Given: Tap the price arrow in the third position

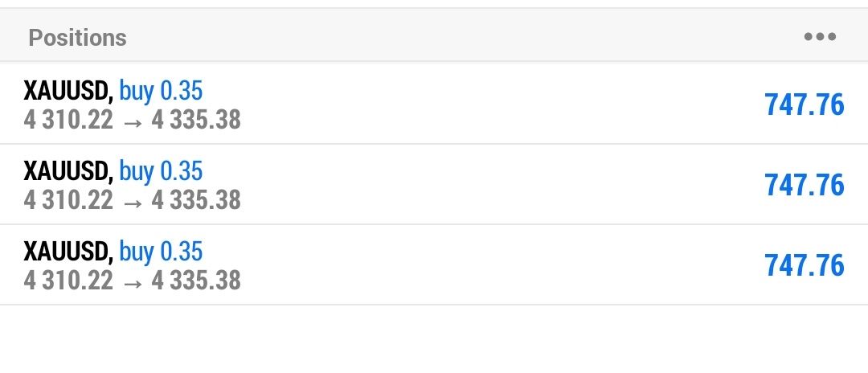Looking at the screenshot, I should pyautogui.click(x=133, y=281).
